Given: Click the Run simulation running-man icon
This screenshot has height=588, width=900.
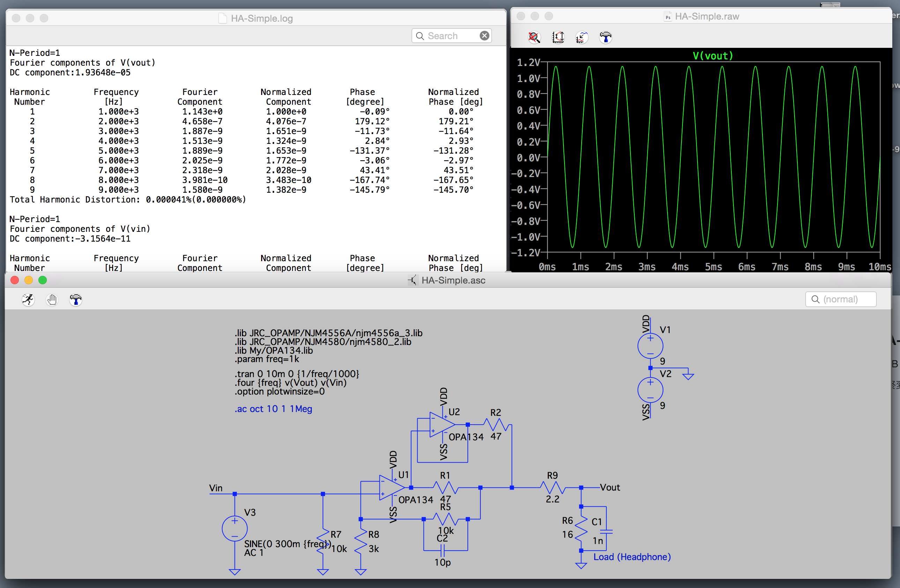Looking at the screenshot, I should (x=28, y=300).
